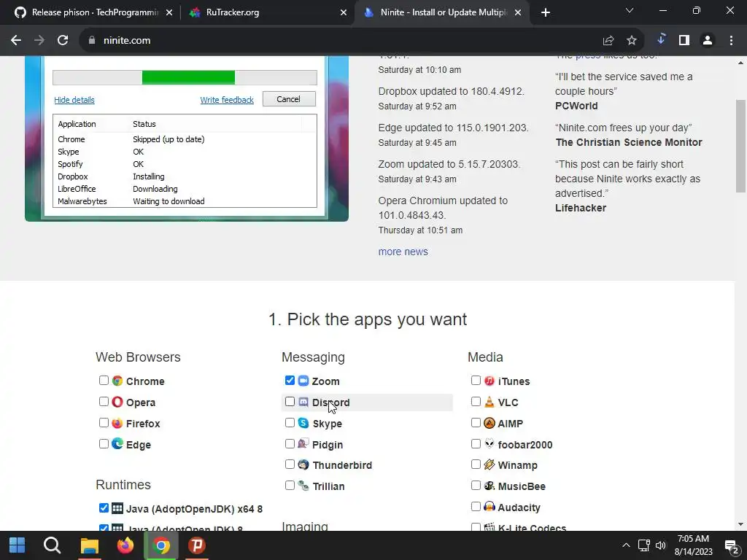Image resolution: width=747 pixels, height=560 pixels.
Task: Open a new browser tab
Action: [x=546, y=12]
